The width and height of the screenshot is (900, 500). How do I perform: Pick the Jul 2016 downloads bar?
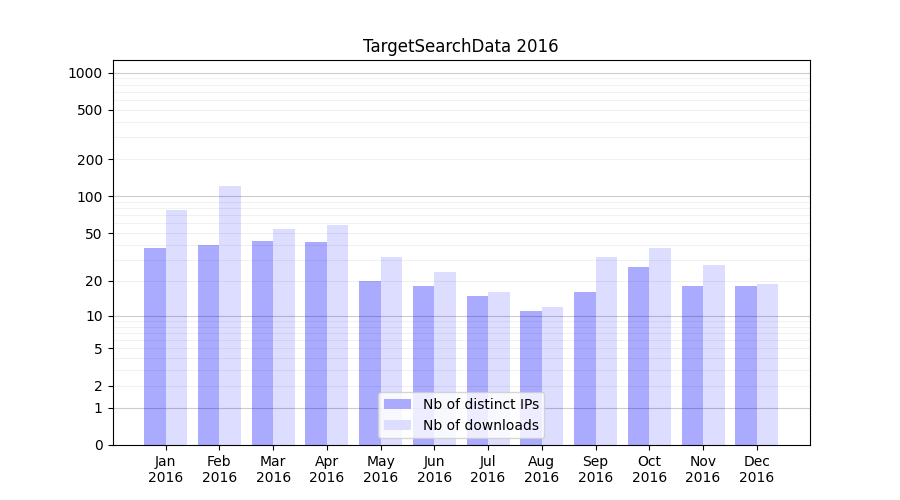point(498,368)
